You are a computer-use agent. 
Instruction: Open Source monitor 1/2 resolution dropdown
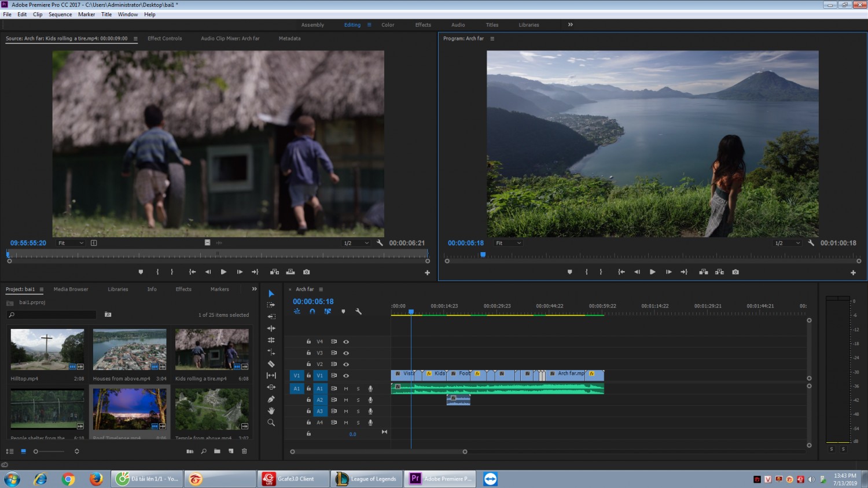coord(356,243)
